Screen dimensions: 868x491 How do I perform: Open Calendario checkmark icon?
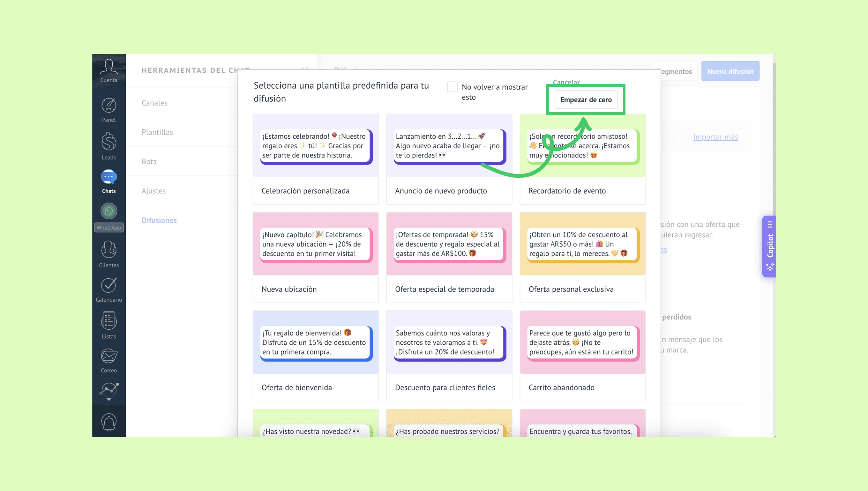click(109, 286)
